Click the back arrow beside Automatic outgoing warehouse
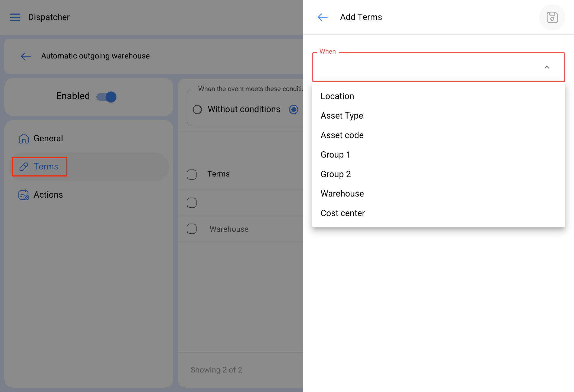Viewport: 574px width, 392px height. tap(26, 56)
